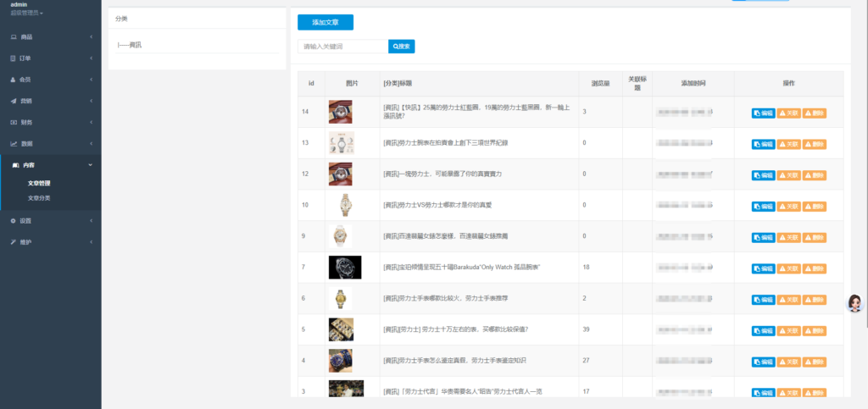This screenshot has width=868, height=409.
Task: Delete article with id 13
Action: 815,144
